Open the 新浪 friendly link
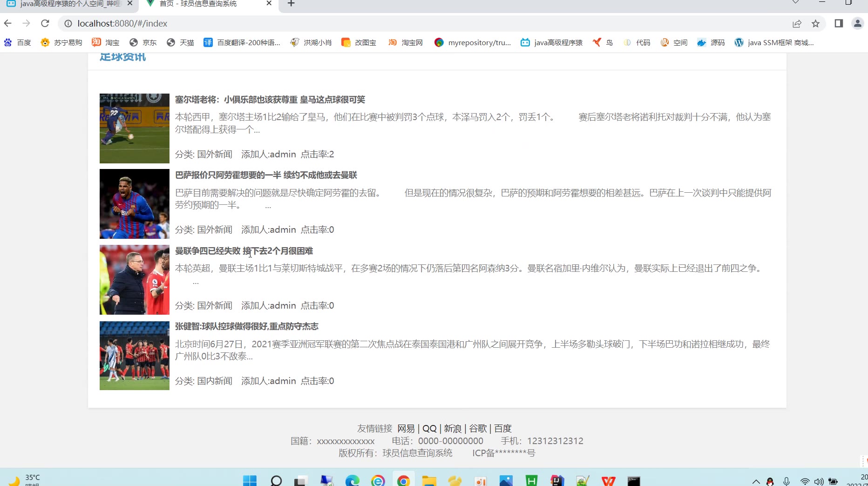 453,428
